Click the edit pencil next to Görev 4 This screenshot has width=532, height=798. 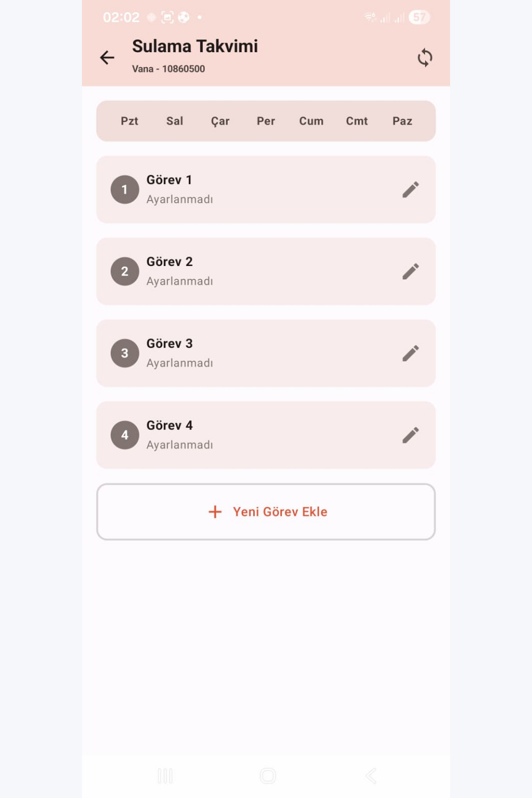[411, 435]
